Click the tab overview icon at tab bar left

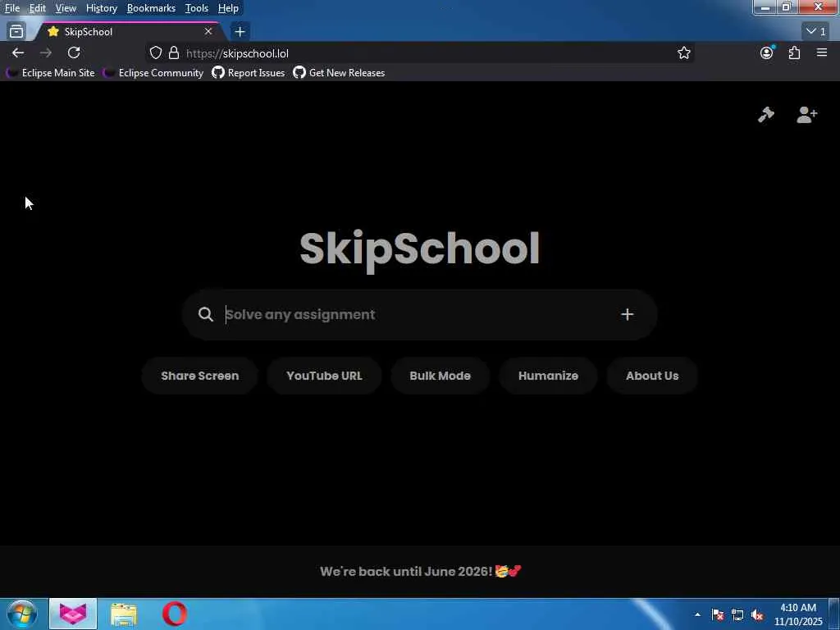[x=16, y=32]
